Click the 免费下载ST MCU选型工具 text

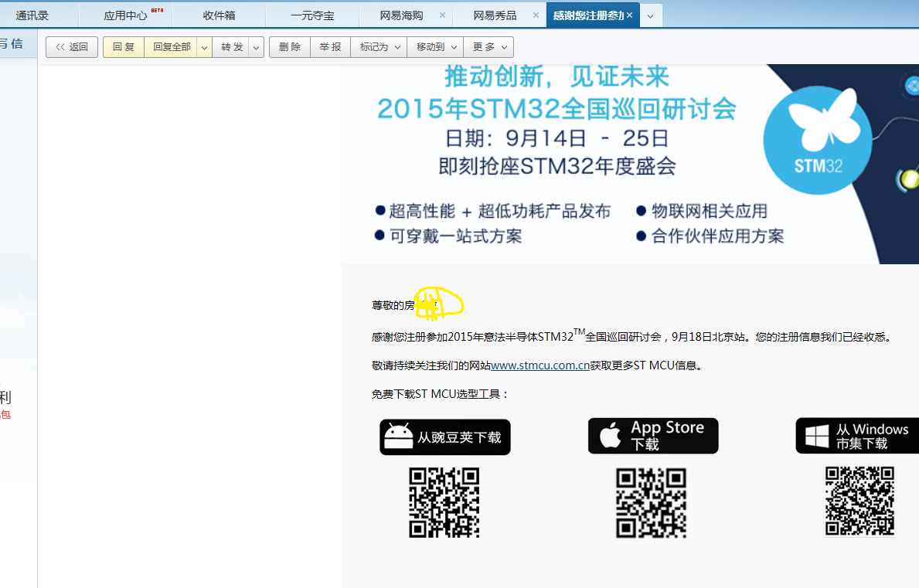440,394
